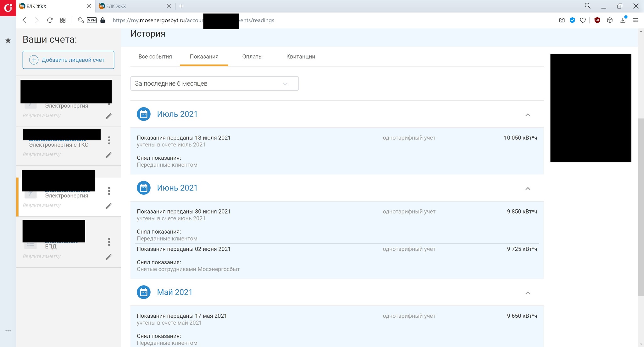Open the Квитанции tab
Viewport: 644px width, 347px height.
pyautogui.click(x=301, y=57)
